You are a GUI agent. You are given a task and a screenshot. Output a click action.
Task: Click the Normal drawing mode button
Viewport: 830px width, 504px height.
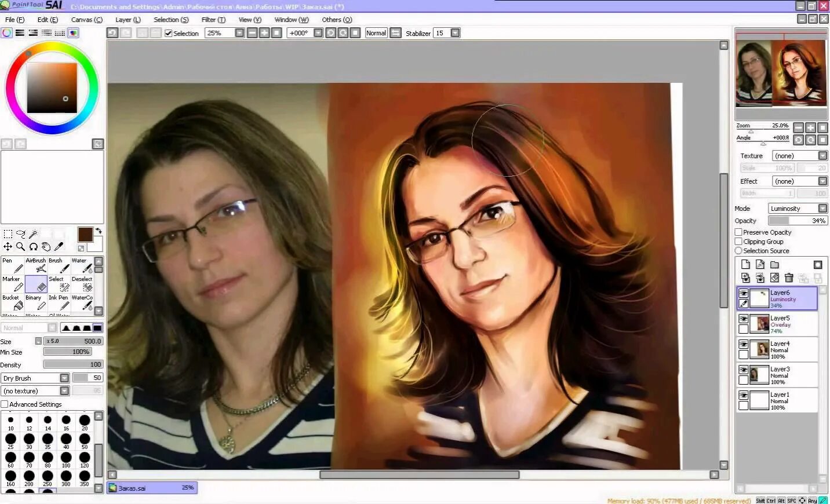coord(376,33)
